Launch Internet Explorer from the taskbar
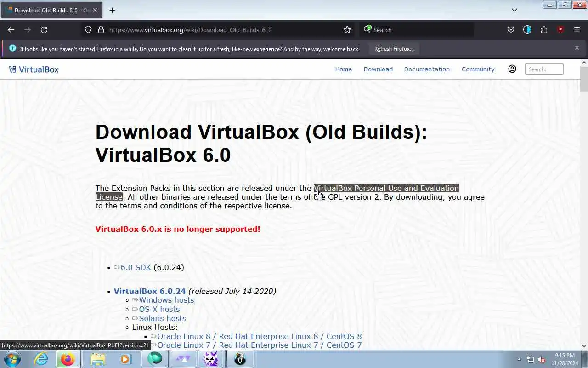 point(41,359)
